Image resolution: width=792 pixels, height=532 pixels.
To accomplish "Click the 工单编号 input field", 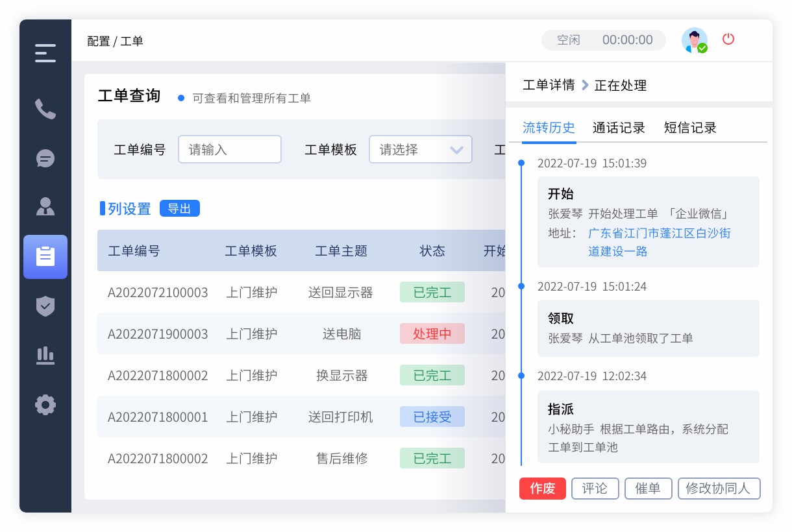I will [x=229, y=149].
